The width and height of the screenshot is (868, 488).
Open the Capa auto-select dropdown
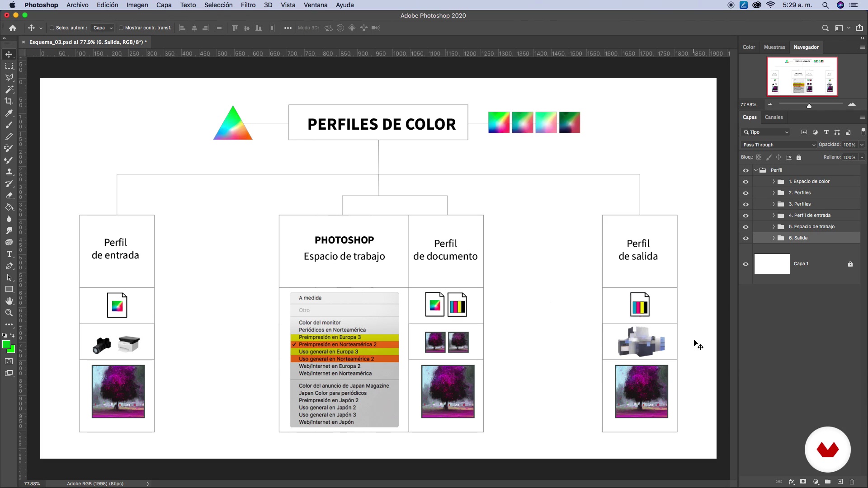102,28
